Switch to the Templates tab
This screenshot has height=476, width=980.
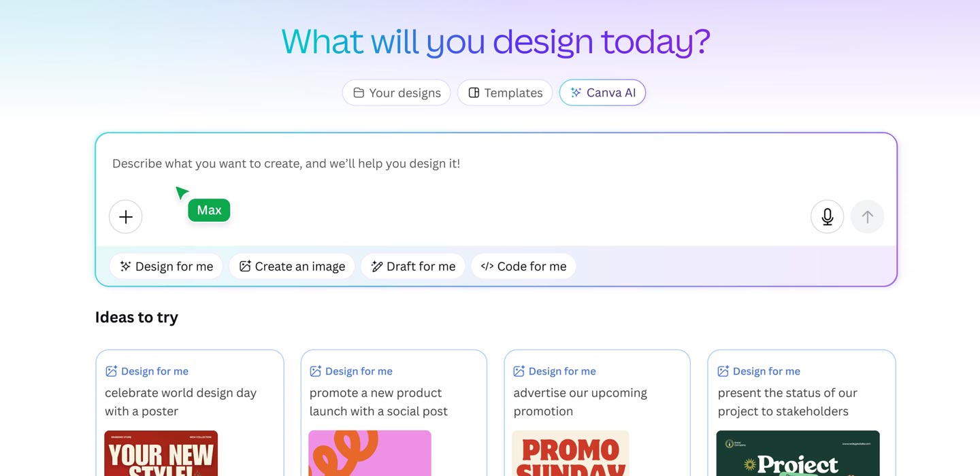point(504,92)
